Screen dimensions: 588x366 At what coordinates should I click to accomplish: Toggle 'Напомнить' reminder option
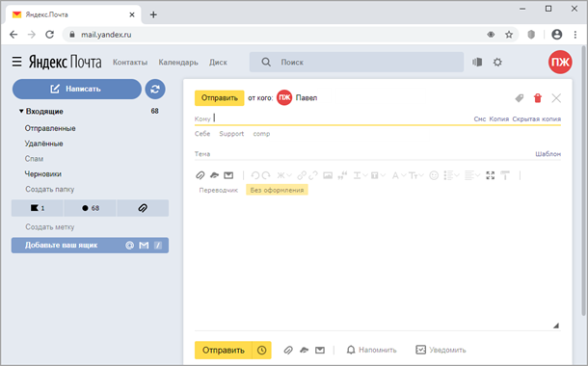click(x=371, y=350)
